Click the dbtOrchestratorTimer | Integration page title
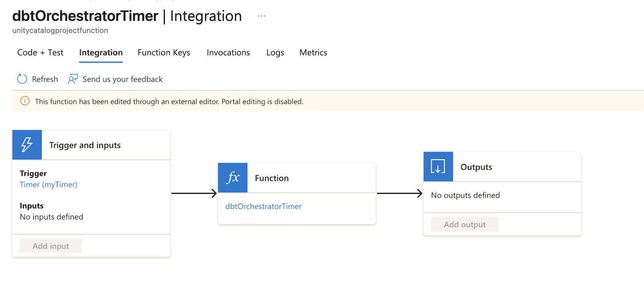Viewport: 644px width, 306px height. pyautogui.click(x=127, y=16)
